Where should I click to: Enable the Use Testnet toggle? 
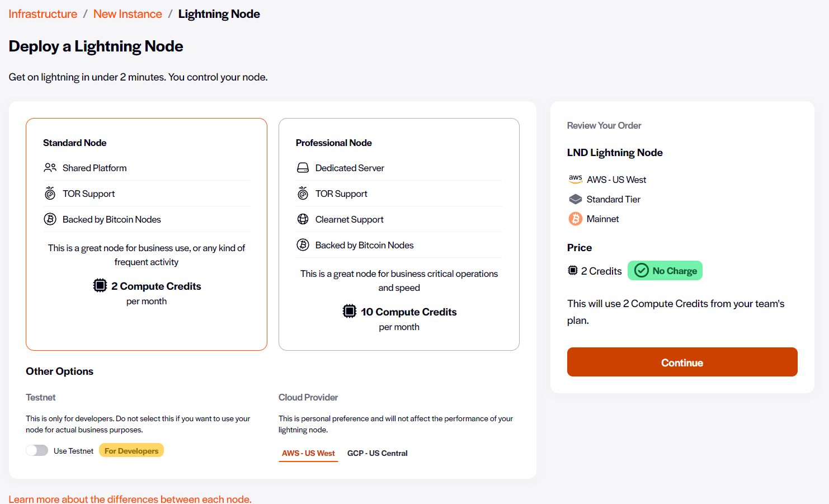point(37,450)
